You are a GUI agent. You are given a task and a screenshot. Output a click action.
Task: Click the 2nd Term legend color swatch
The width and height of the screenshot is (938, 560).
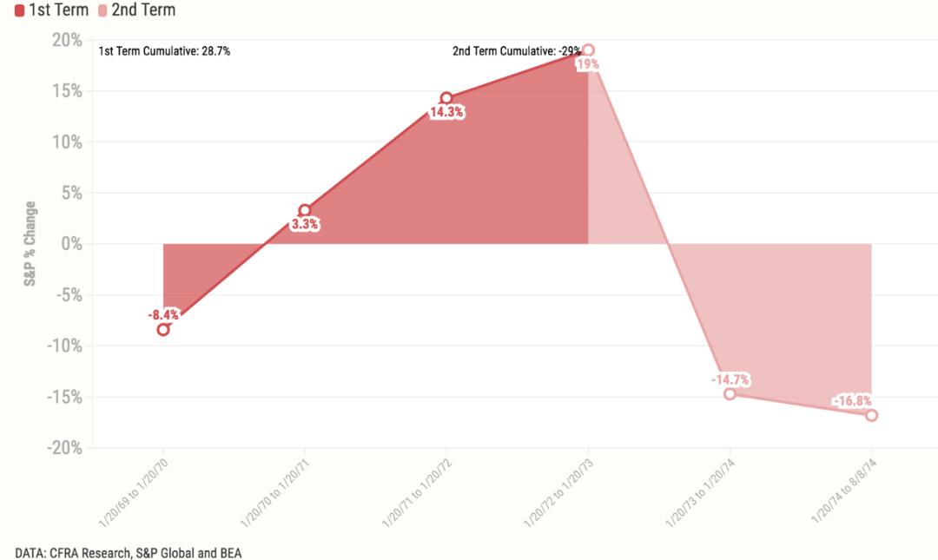[x=102, y=10]
